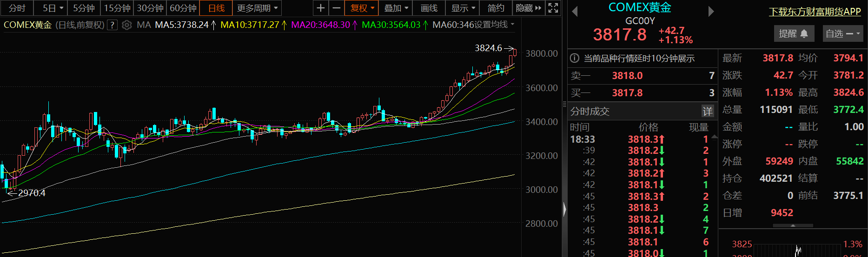Toggle 简约 simplified view mode

(x=496, y=8)
